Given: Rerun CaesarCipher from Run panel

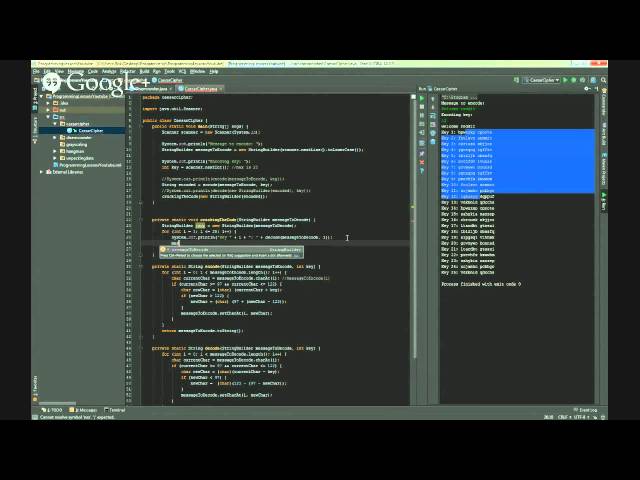Looking at the screenshot, I should pyautogui.click(x=422, y=98).
